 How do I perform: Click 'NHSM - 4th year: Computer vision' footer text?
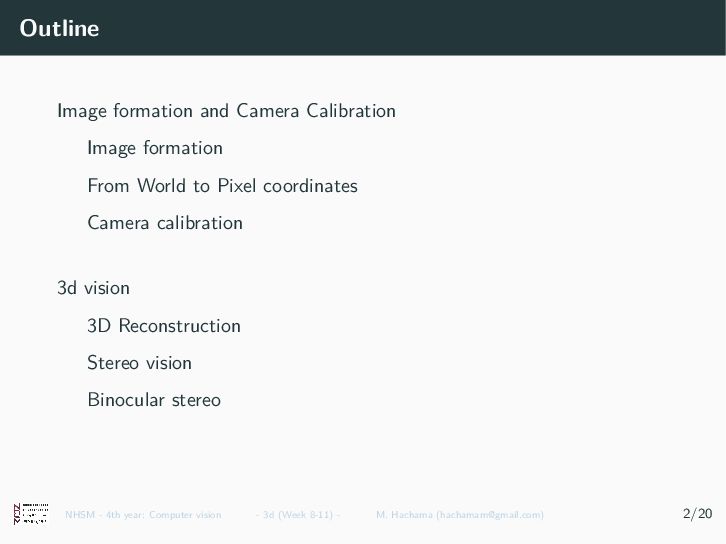(x=143, y=514)
